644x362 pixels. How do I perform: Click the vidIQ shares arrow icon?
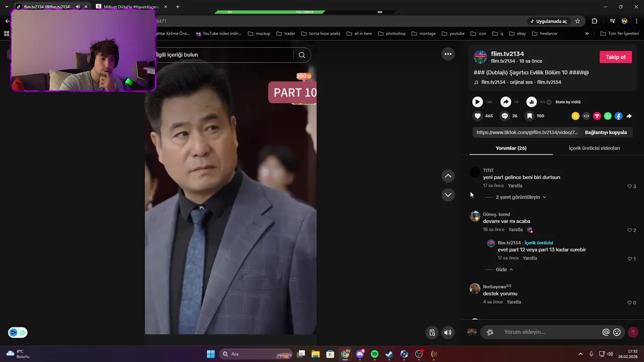click(x=506, y=102)
